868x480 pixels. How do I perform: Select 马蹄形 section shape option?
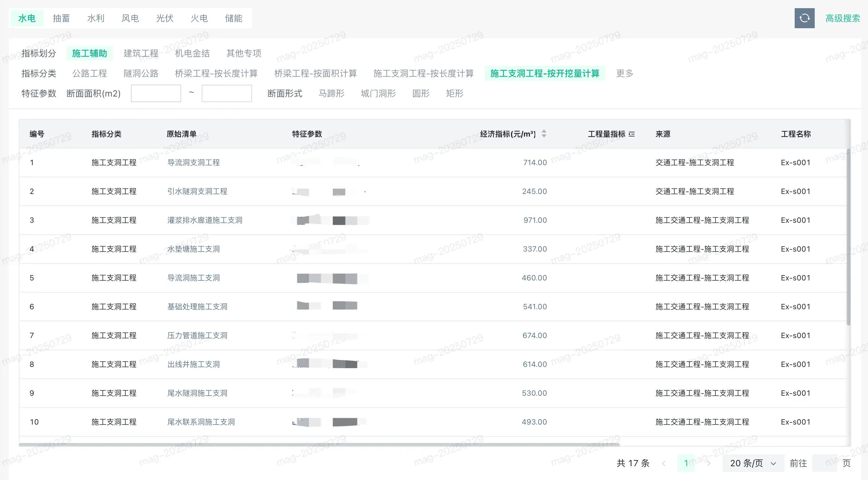click(331, 93)
